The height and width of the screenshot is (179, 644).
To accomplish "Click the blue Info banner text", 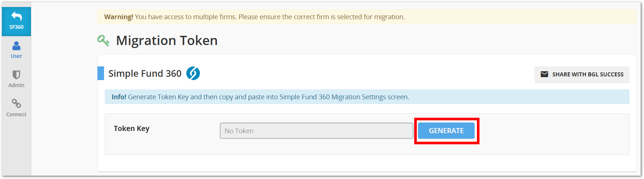I will (260, 97).
